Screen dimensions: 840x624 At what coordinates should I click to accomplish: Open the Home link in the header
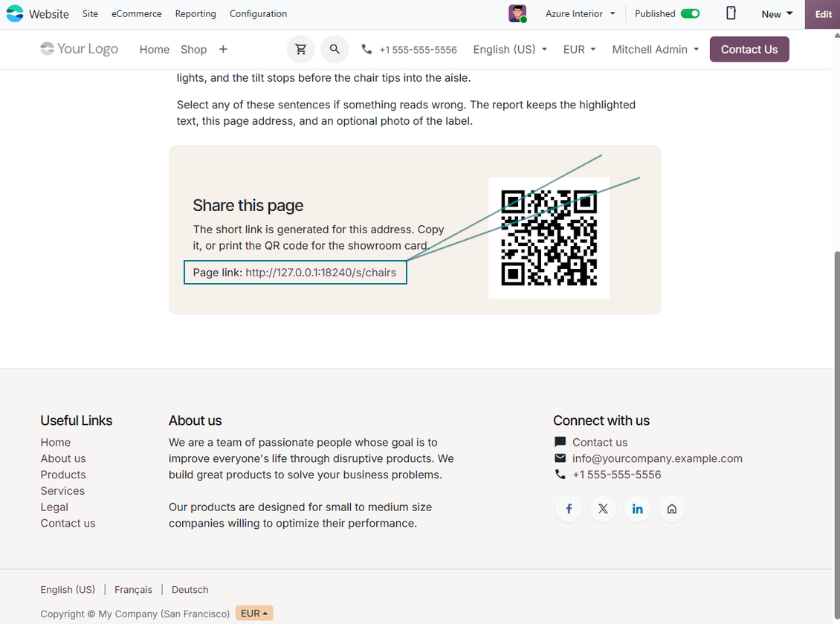[155, 49]
